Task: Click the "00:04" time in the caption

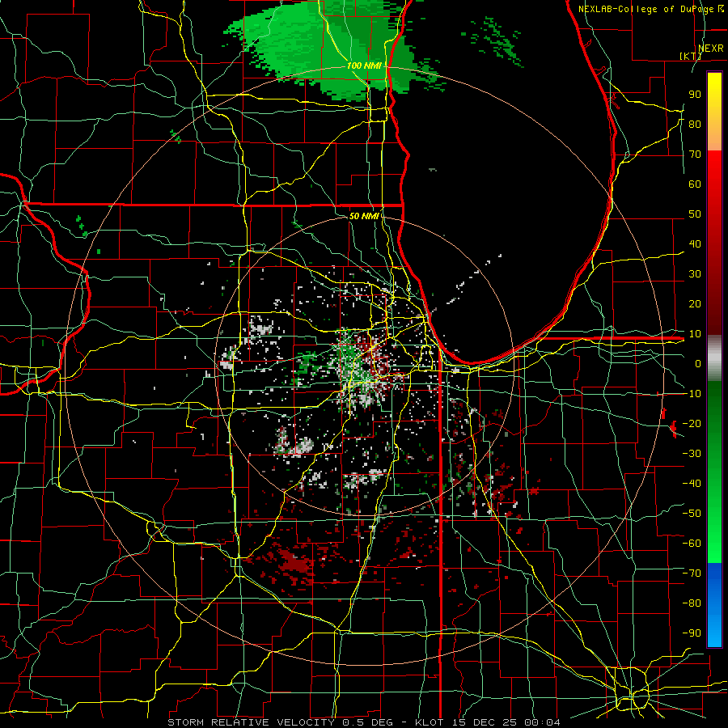Action: point(544,722)
